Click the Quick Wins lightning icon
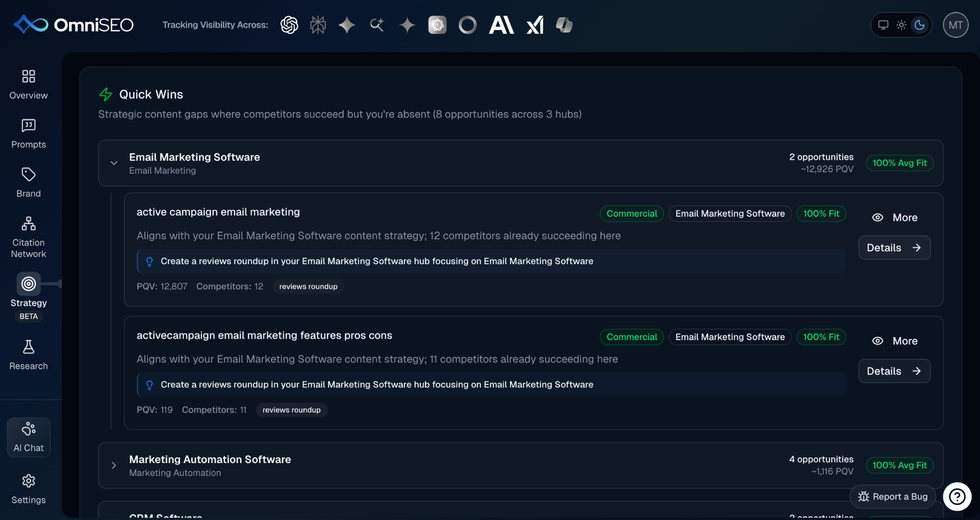 [x=105, y=94]
